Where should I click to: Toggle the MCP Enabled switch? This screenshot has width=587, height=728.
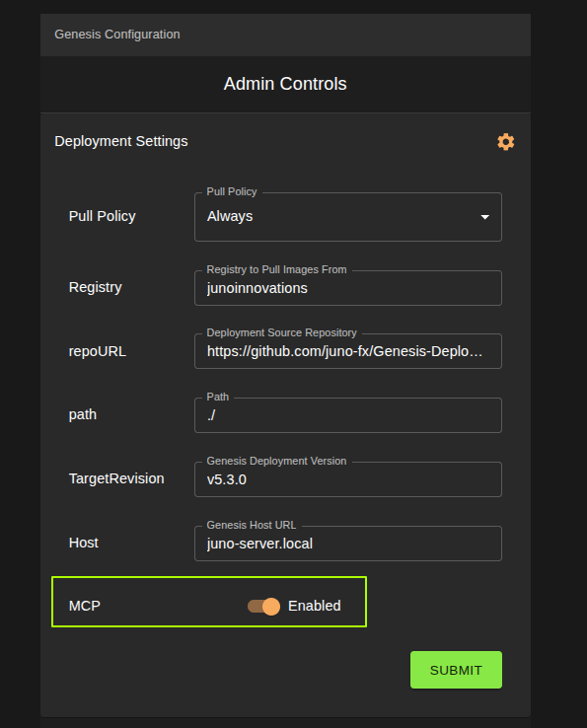click(263, 606)
